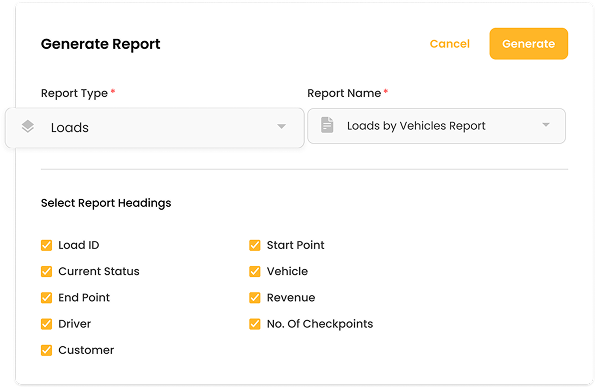Open the Report Type Loads combo box

coord(155,128)
